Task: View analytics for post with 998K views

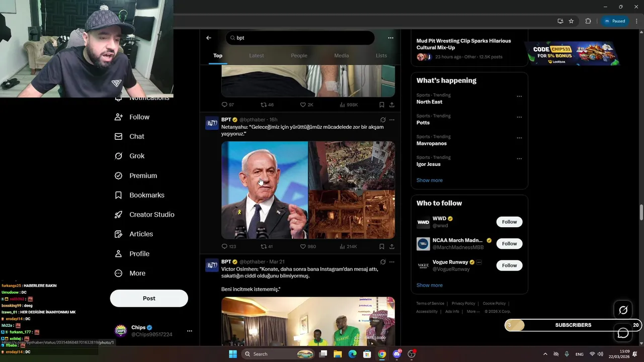Action: pos(349,105)
